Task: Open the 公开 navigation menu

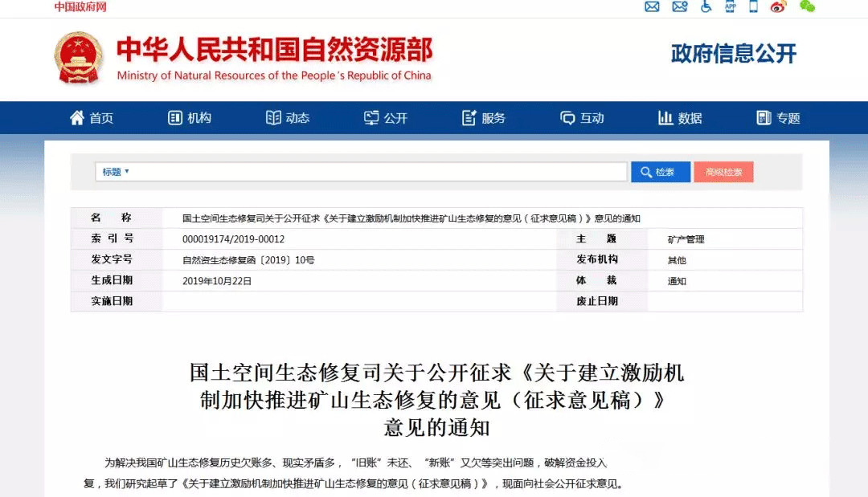Action: tap(387, 117)
